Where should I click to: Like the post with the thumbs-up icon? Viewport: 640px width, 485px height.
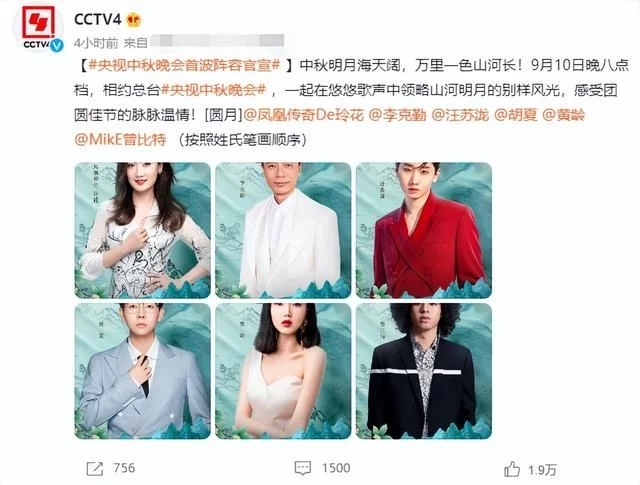tap(512, 469)
